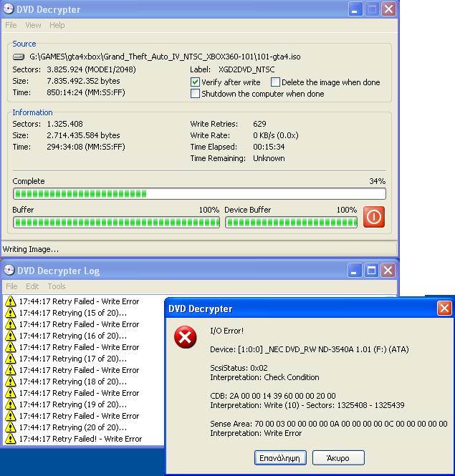
Task: Open the File menu in Log window
Action: [x=11, y=286]
